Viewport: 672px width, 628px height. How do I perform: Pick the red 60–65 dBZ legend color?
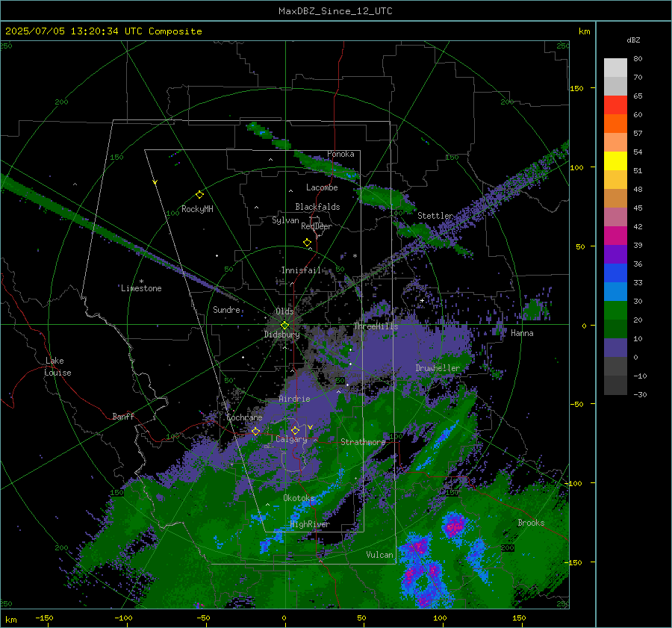615,105
